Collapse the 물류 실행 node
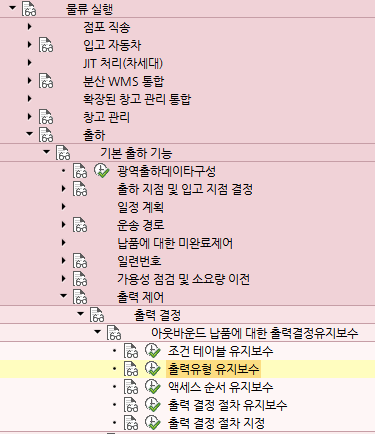 click(x=13, y=7)
